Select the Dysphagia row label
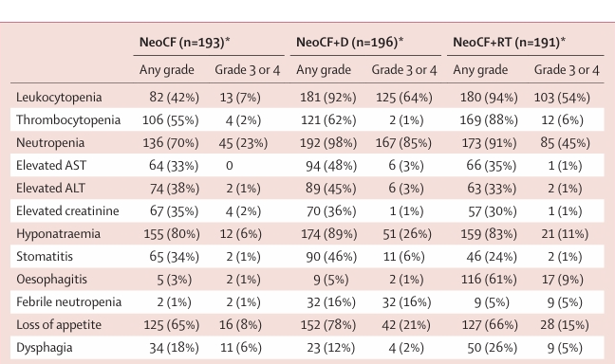The height and width of the screenshot is (364, 615). click(45, 347)
